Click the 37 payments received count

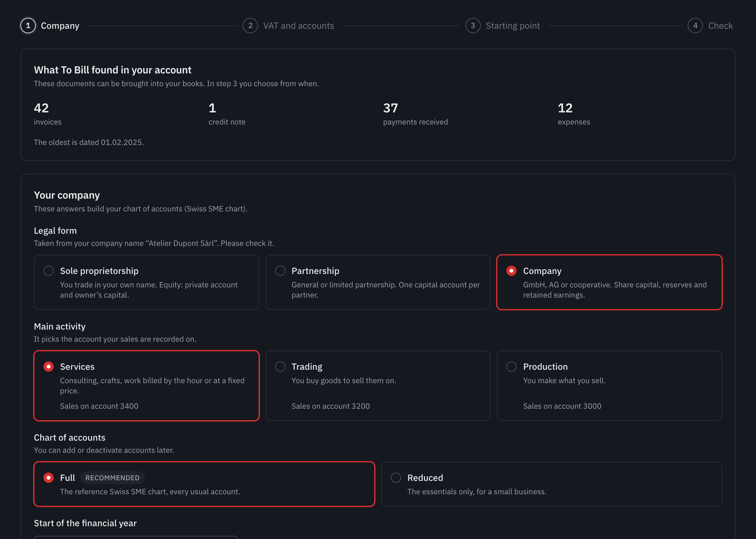coord(390,108)
